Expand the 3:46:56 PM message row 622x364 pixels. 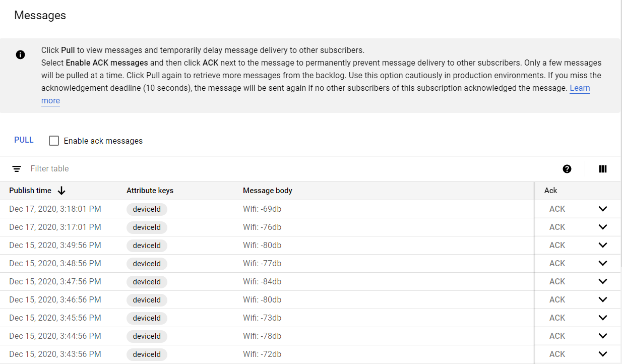[603, 300]
